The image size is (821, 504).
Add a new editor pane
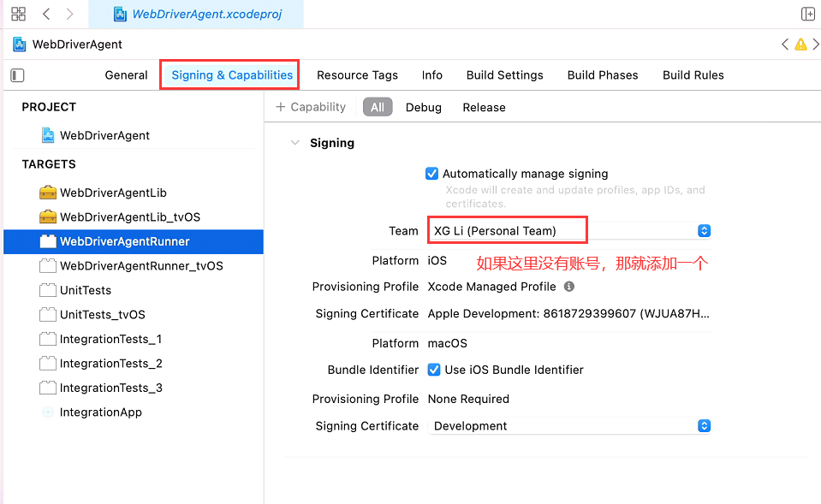pos(808,15)
